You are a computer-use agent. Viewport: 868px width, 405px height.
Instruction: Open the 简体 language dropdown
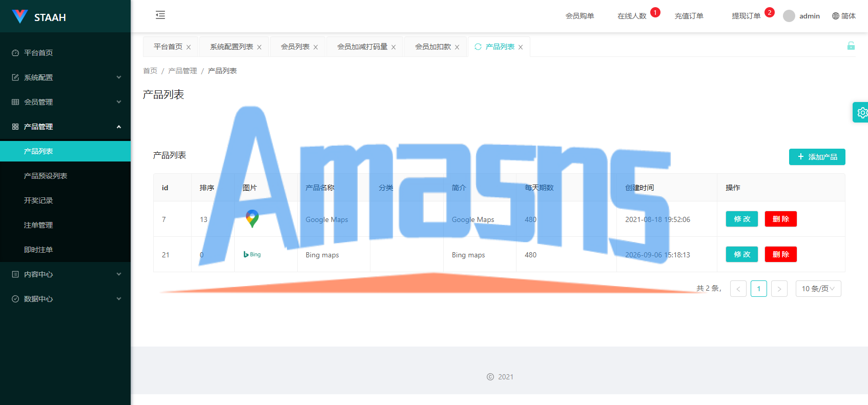[x=844, y=16]
